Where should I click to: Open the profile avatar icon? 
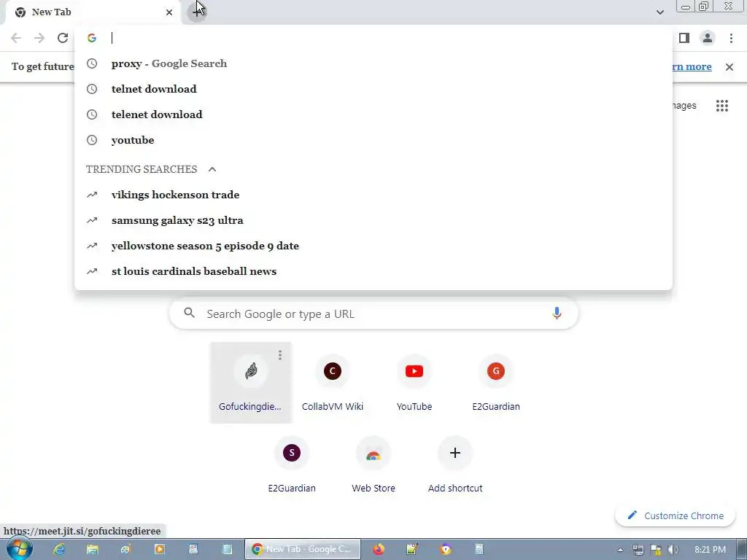(708, 38)
